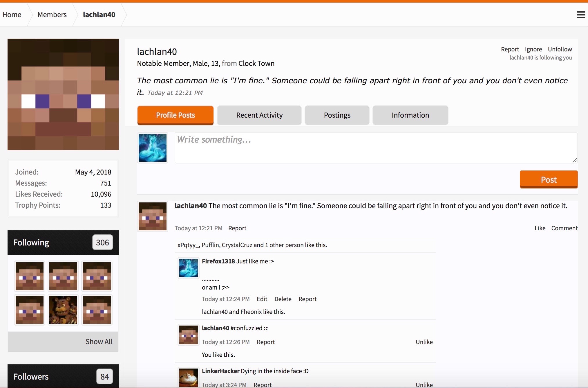Click Fheonix name in comment likes
The height and width of the screenshot is (388, 588).
click(x=251, y=312)
